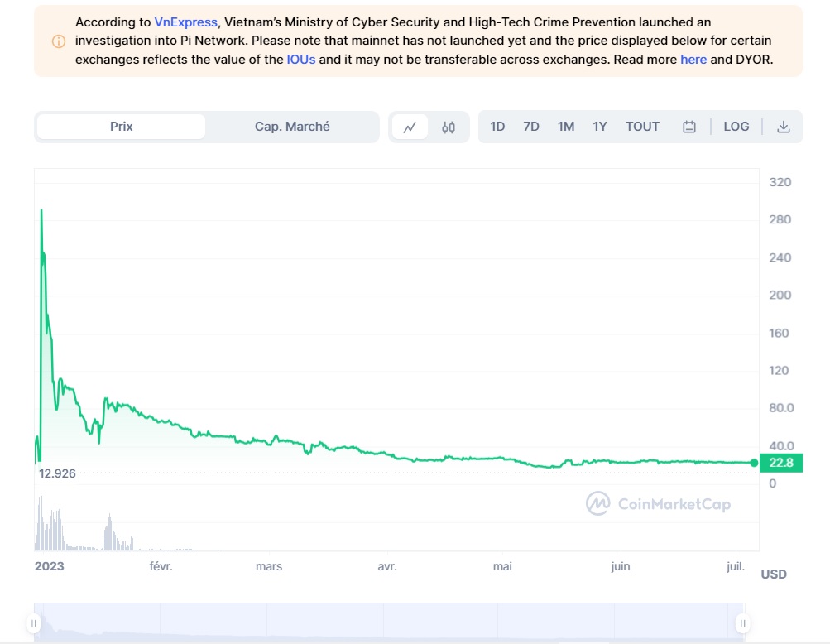Click the green endpoint dot on the price line
This screenshot has height=644, width=830.
pyautogui.click(x=755, y=463)
